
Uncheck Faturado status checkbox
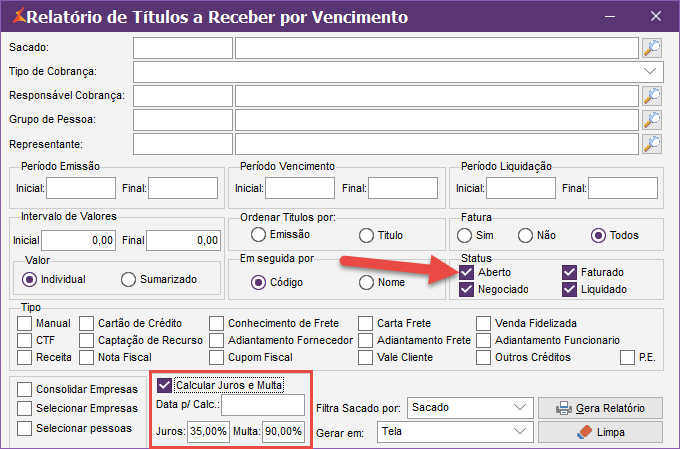tap(569, 272)
